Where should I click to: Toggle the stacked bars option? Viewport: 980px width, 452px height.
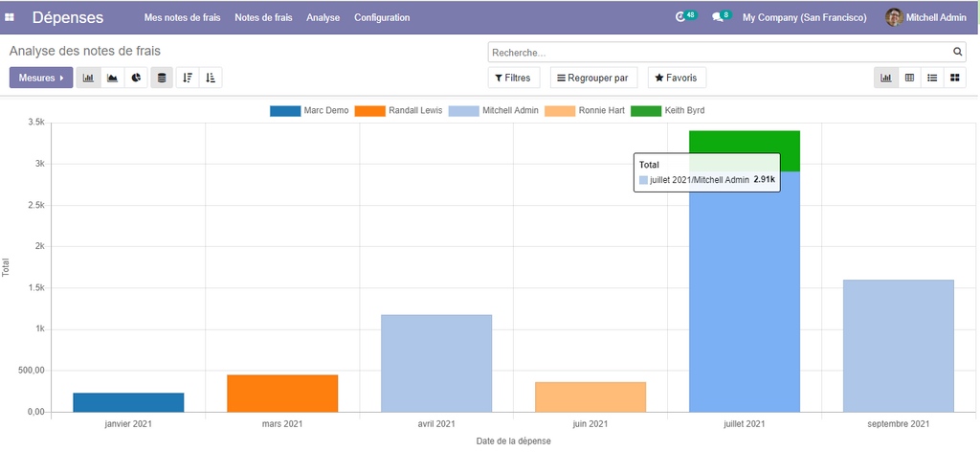click(162, 78)
